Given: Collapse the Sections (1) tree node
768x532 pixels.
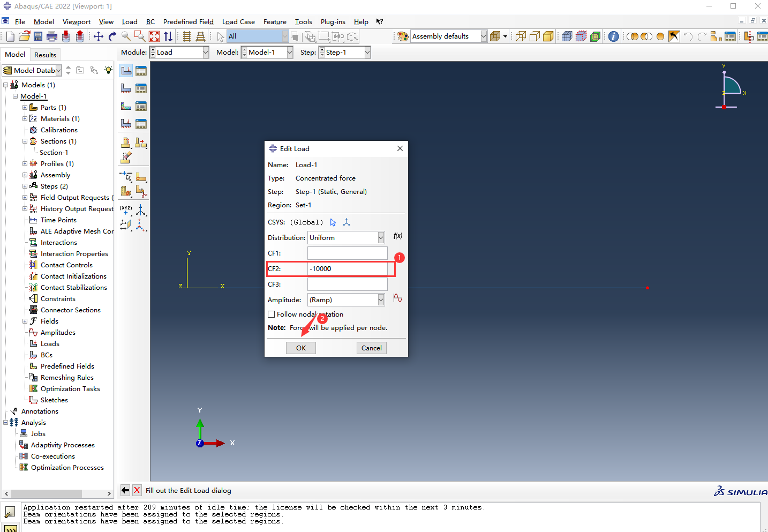Looking at the screenshot, I should point(25,141).
